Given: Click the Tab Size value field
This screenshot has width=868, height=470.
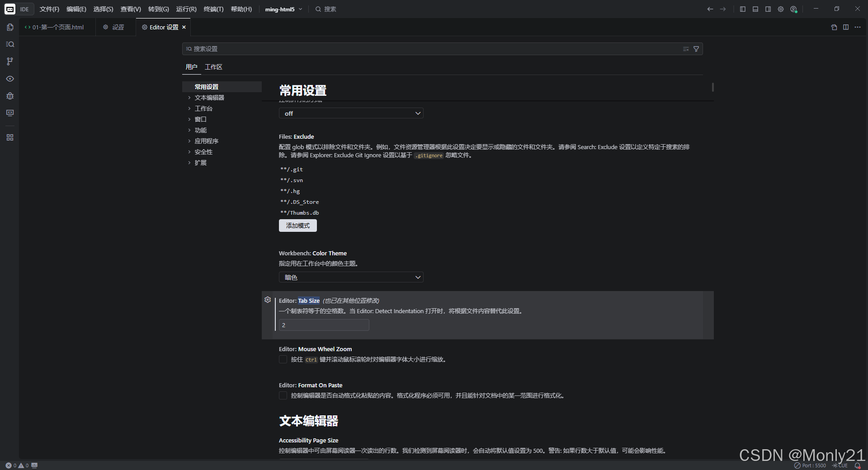Looking at the screenshot, I should point(324,325).
